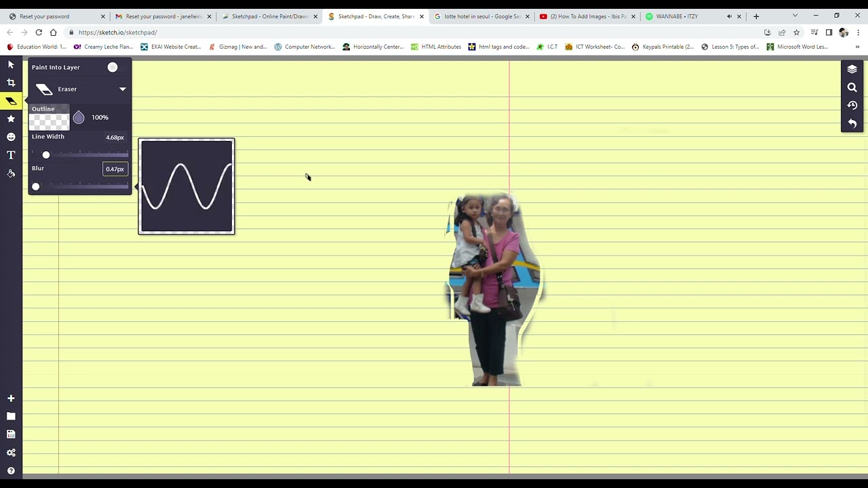The width and height of the screenshot is (868, 488).
Task: Click the brush stroke preview thumbnail
Action: tap(186, 186)
